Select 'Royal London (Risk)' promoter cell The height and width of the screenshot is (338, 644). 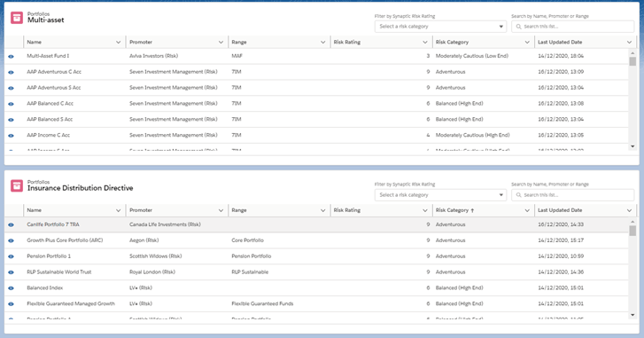tap(152, 271)
